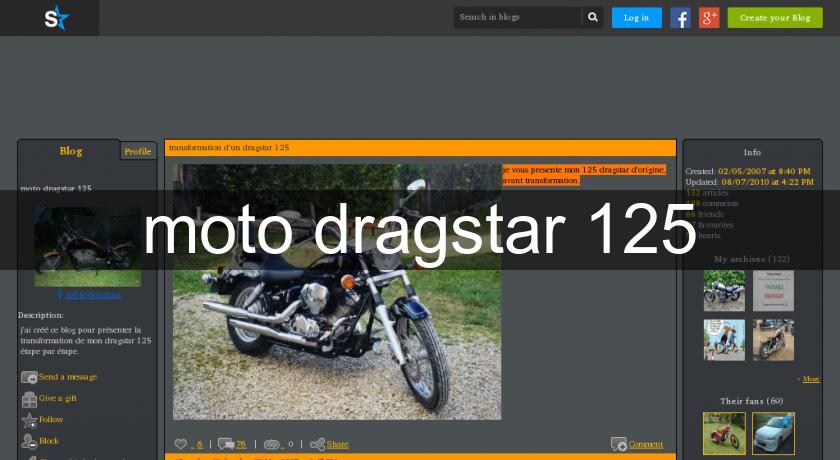Image resolution: width=840 pixels, height=460 pixels.
Task: Open the 76 comments count link
Action: [x=241, y=444]
